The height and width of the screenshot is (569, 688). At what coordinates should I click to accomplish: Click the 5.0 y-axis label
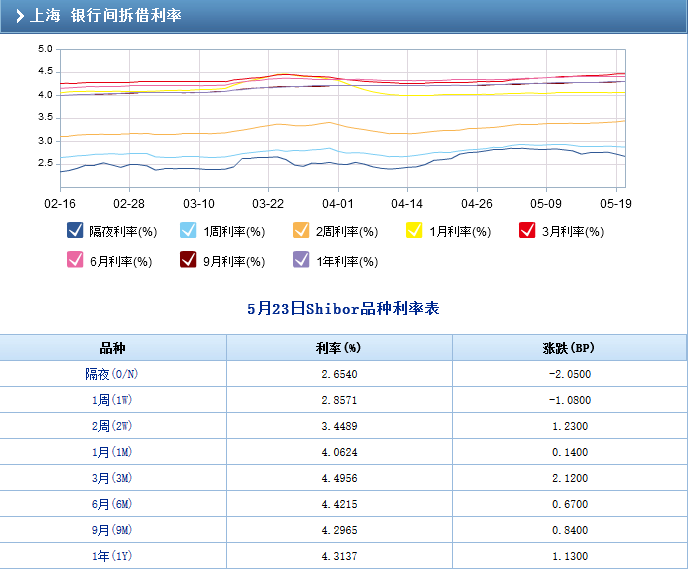[45, 49]
